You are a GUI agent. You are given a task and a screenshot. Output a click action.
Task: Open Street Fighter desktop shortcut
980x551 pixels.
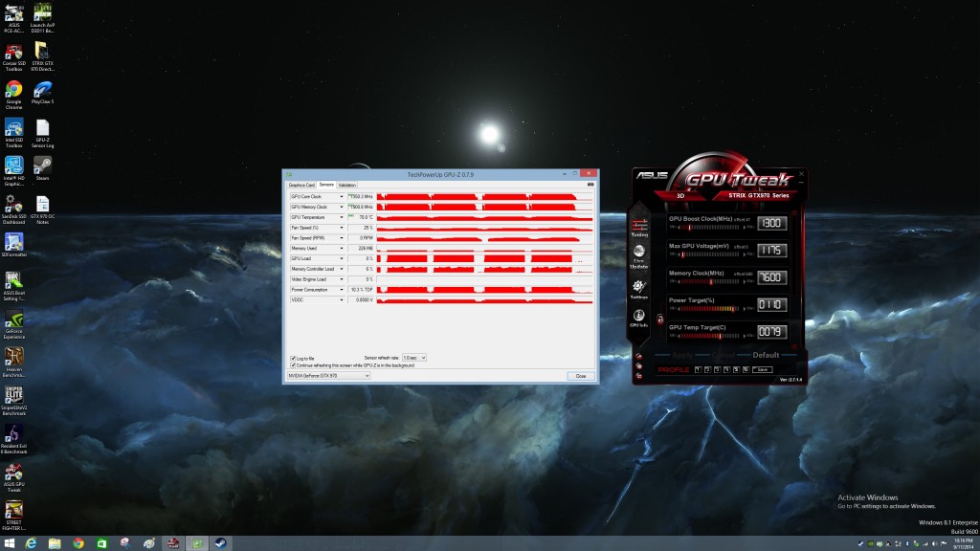(13, 516)
